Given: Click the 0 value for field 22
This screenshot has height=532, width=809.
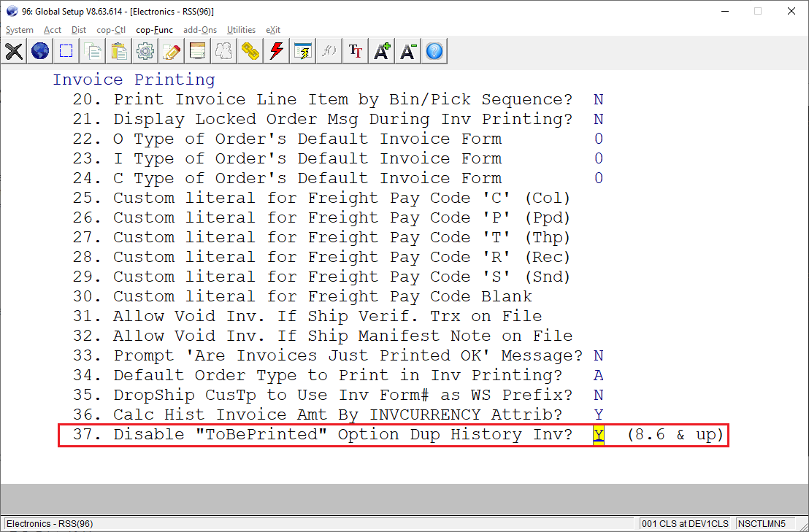Looking at the screenshot, I should point(599,139).
